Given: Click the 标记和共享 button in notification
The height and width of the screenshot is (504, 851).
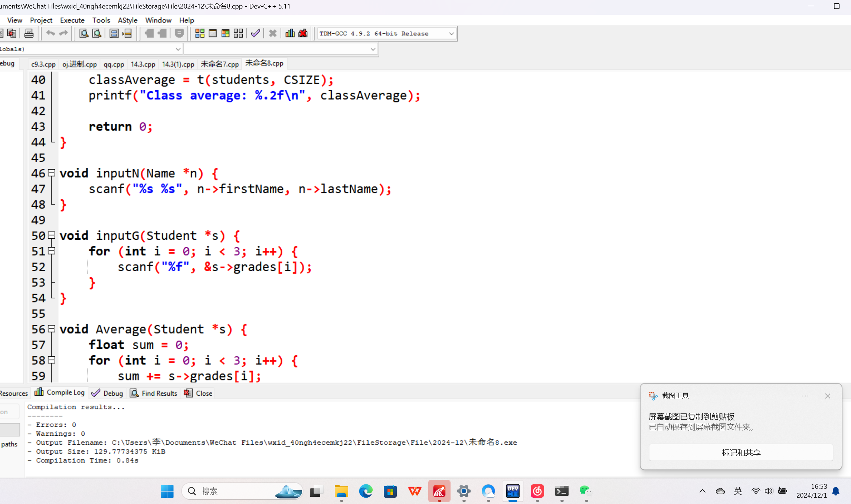Looking at the screenshot, I should point(741,452).
